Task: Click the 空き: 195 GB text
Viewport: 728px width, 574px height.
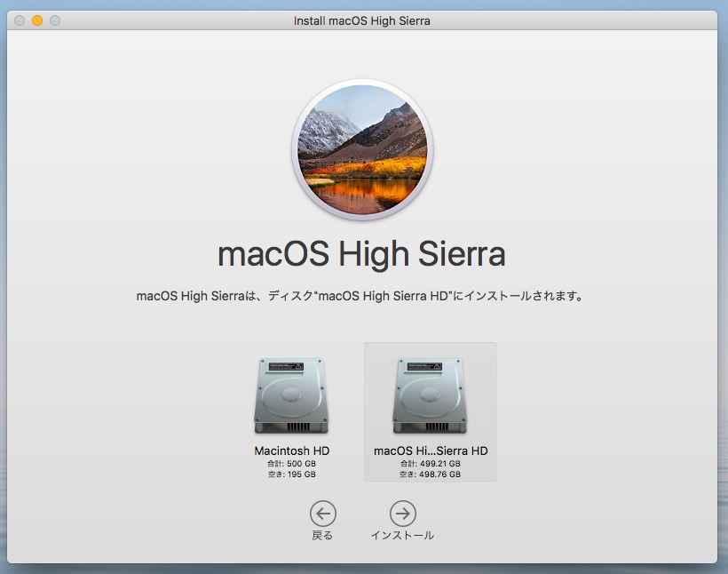Action: click(x=291, y=474)
